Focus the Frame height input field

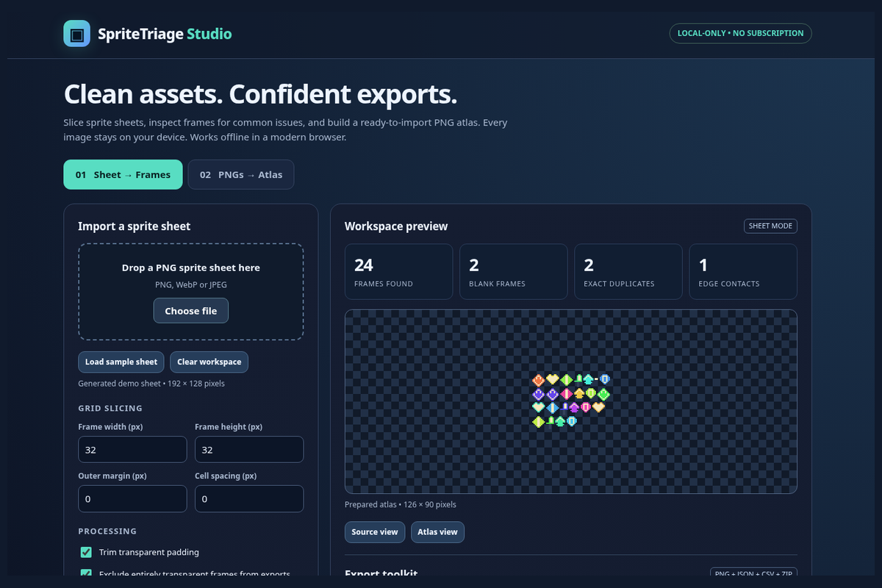pos(249,450)
